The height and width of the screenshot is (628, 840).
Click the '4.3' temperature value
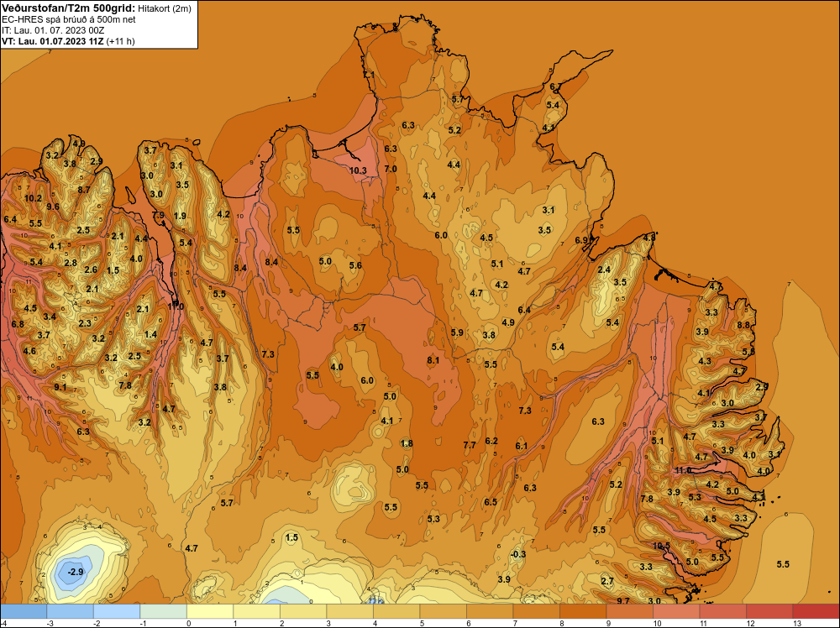click(705, 361)
